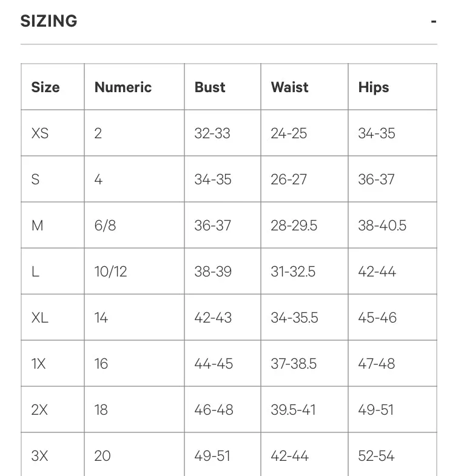The height and width of the screenshot is (476, 461).
Task: Select the 6/8 numeric cell
Action: (x=105, y=226)
